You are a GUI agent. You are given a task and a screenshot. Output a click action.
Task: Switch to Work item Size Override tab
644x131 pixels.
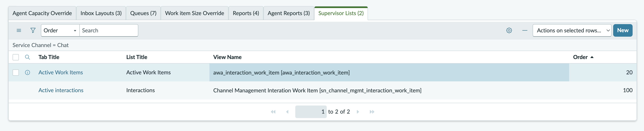pos(194,13)
